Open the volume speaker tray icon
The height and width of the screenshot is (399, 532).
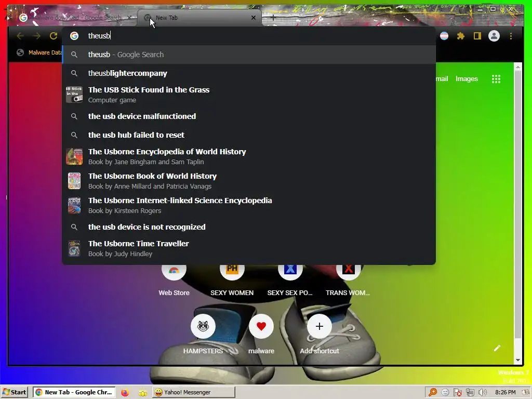[x=482, y=392]
